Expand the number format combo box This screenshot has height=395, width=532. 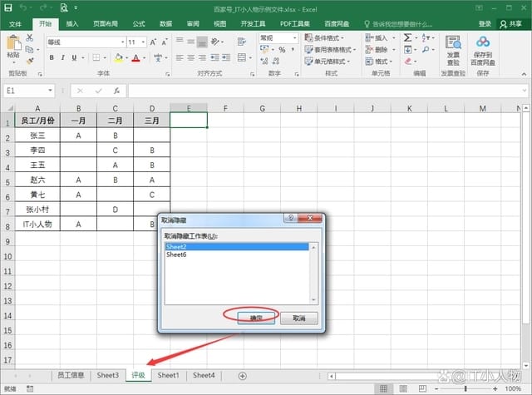pos(295,38)
